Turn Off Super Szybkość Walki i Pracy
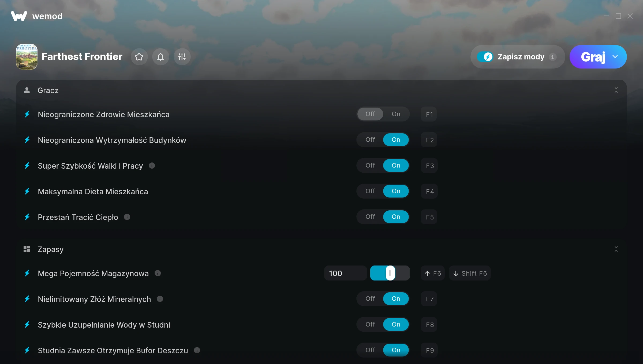643x364 pixels. tap(370, 165)
